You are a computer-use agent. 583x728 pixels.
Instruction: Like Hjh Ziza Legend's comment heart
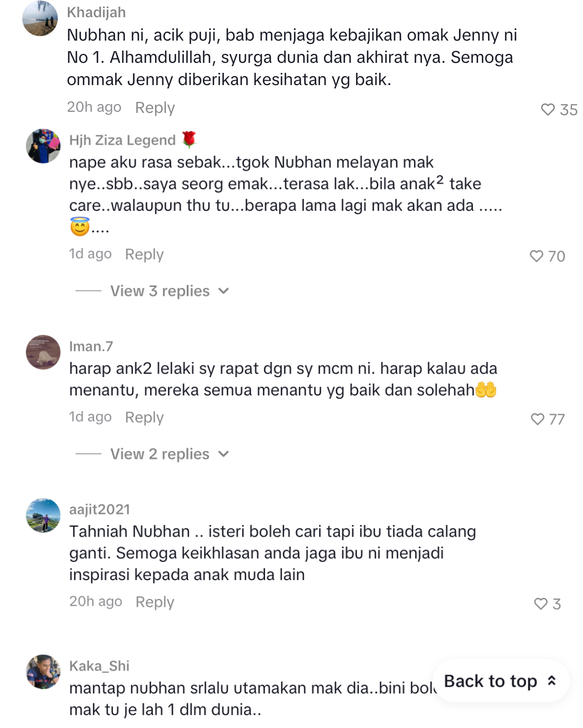536,256
